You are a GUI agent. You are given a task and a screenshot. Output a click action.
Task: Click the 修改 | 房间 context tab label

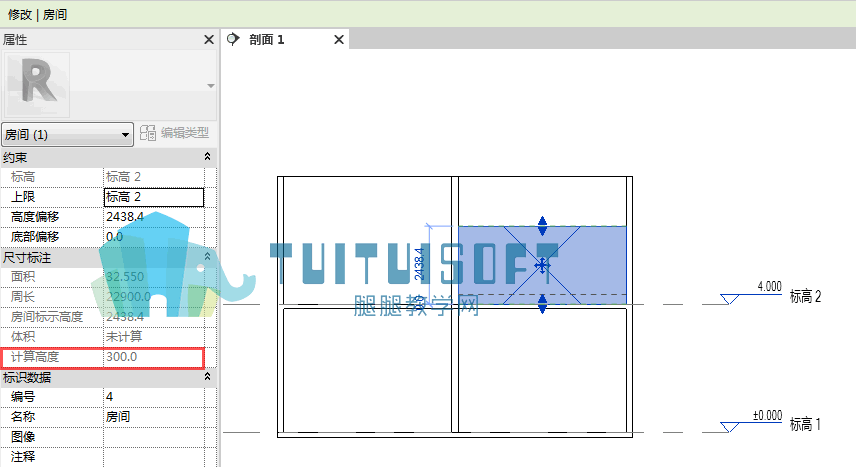point(37,15)
